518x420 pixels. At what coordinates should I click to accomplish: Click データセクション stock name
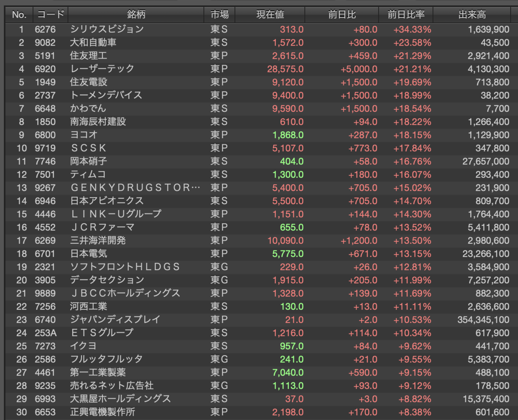[107, 280]
